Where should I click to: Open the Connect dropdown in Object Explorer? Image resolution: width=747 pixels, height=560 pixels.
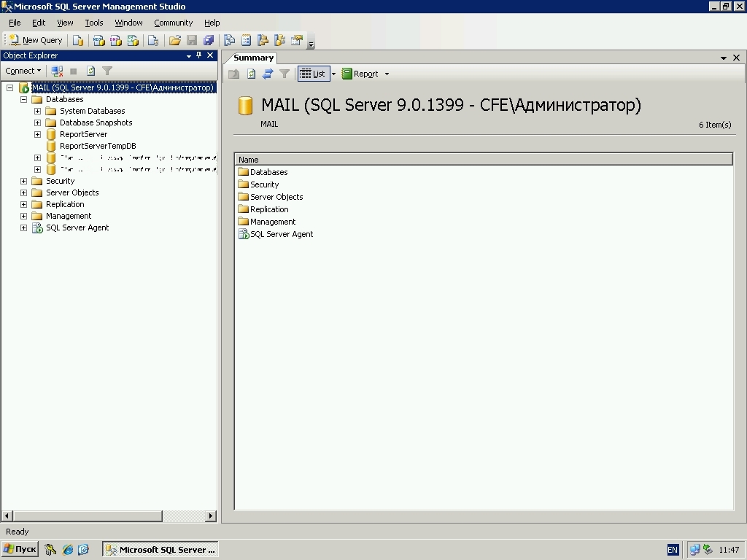pos(23,71)
